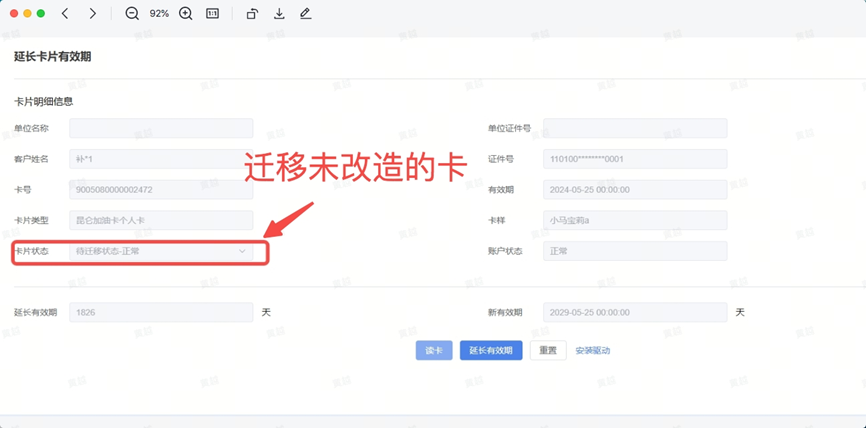Rotate the image using the rotate icon
Screen dimensions: 866x428
click(x=252, y=14)
